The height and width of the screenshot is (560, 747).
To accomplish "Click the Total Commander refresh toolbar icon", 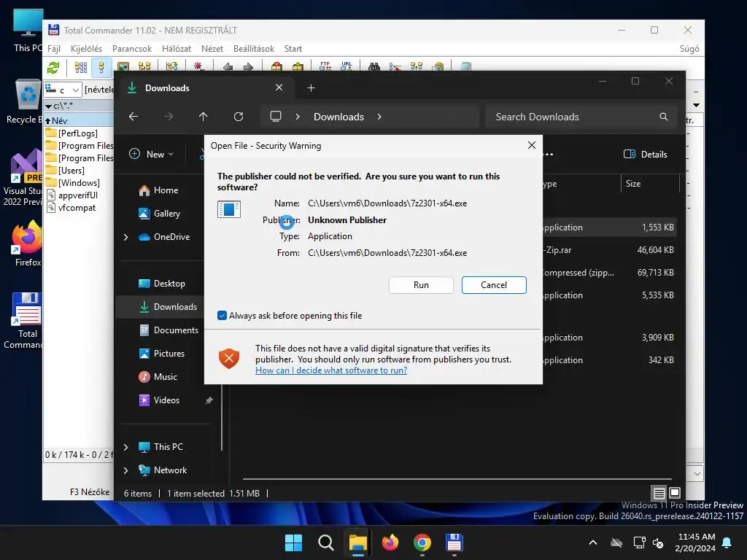I will coord(53,67).
